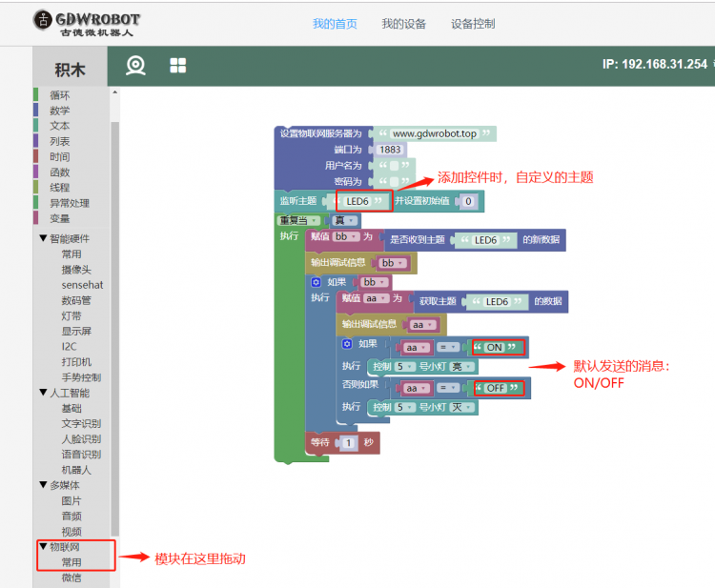Select 常用 under 物联网

pyautogui.click(x=71, y=562)
